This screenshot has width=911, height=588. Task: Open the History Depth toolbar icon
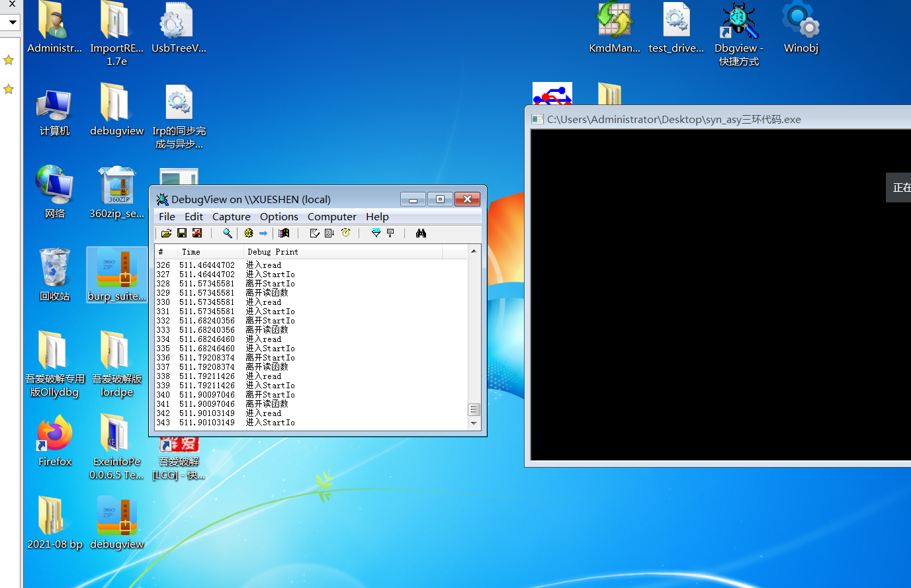click(390, 233)
